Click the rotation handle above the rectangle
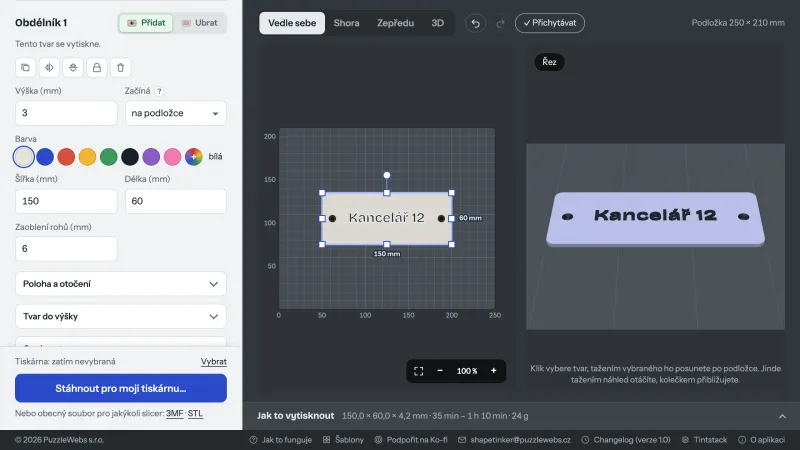Viewport: 800px width, 450px height. [387, 175]
